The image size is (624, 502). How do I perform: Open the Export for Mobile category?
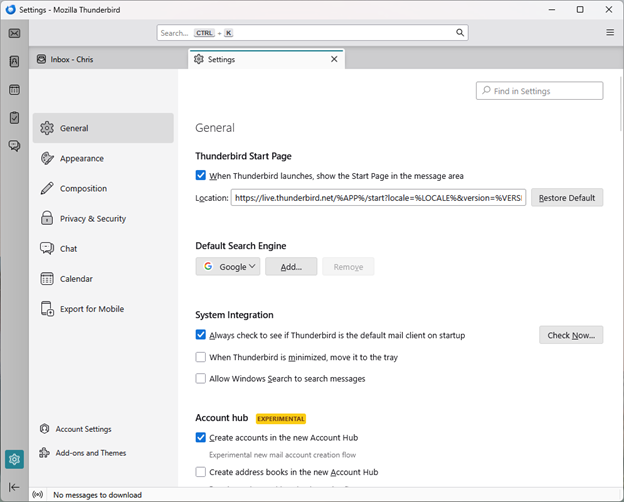[103, 309]
